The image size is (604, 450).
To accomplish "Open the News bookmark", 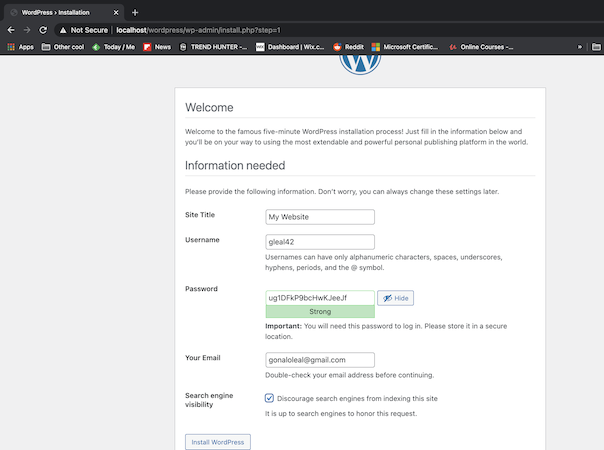I will point(157,47).
